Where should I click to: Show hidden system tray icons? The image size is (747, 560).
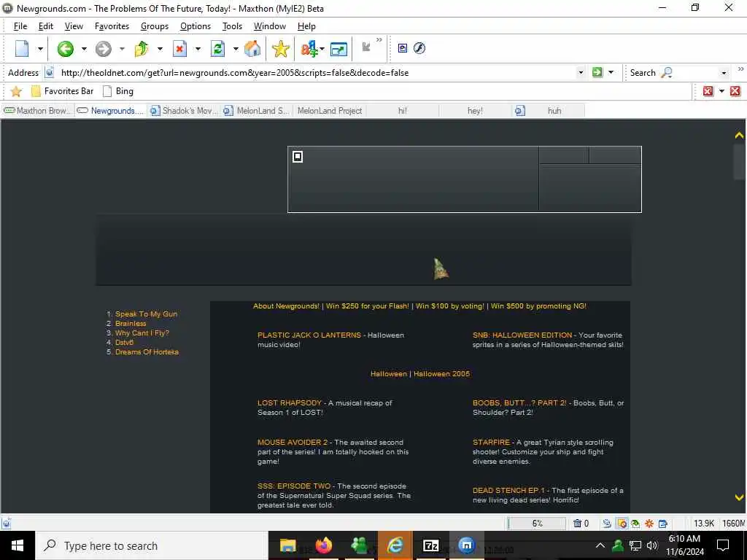[600, 545]
